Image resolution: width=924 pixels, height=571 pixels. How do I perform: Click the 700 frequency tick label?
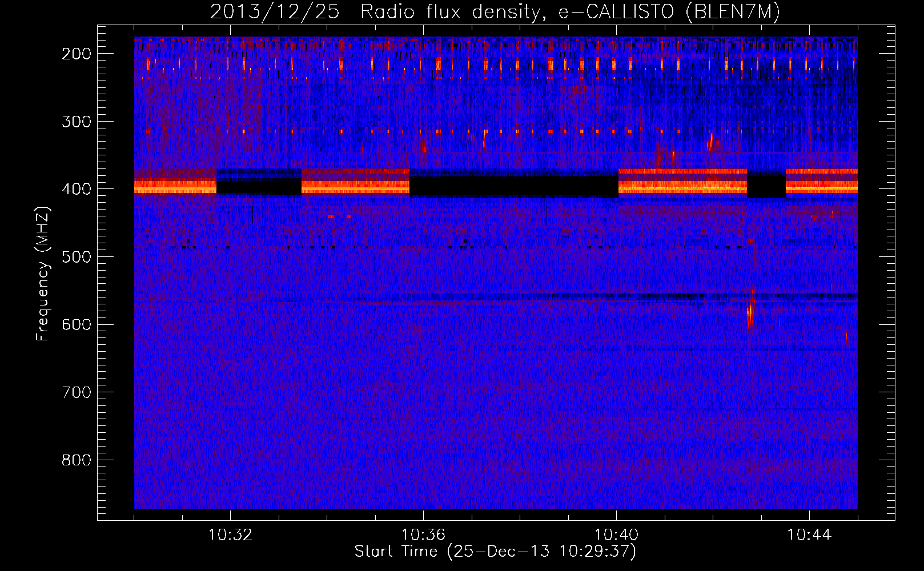77,392
